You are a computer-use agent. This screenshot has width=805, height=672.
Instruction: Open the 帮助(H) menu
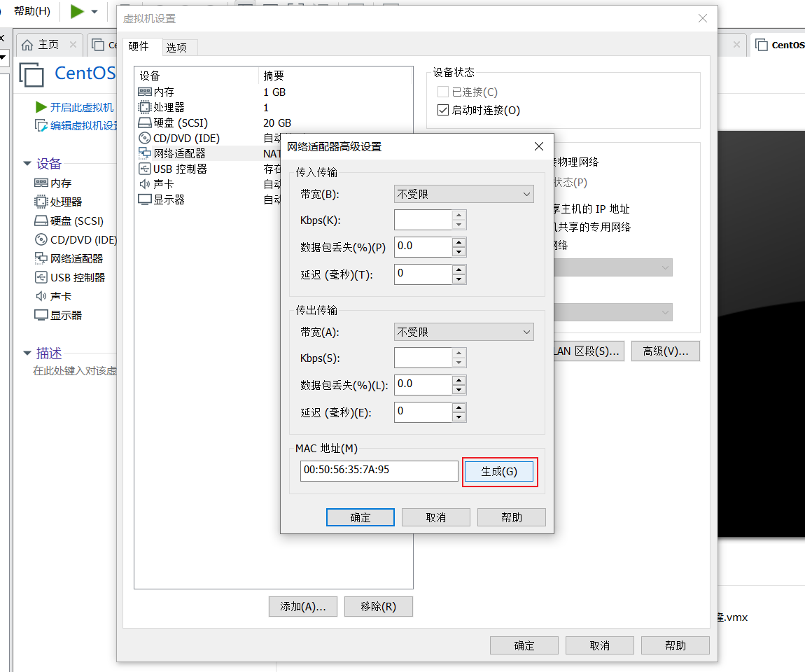coord(31,10)
